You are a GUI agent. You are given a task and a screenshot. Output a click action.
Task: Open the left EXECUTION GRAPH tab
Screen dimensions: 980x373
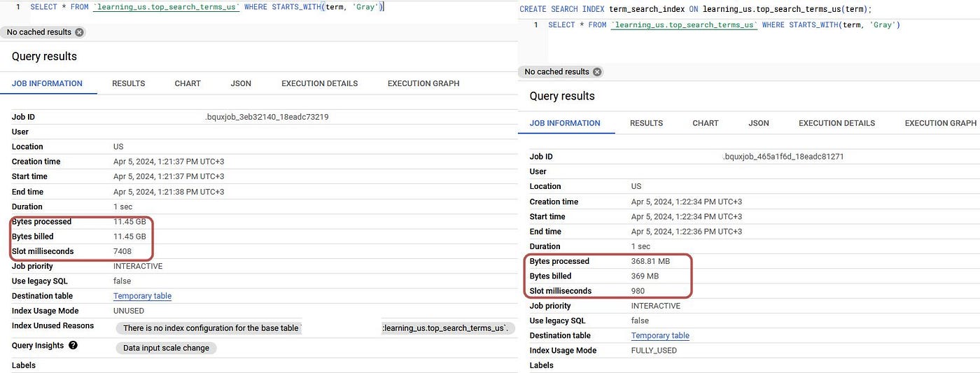(x=423, y=83)
